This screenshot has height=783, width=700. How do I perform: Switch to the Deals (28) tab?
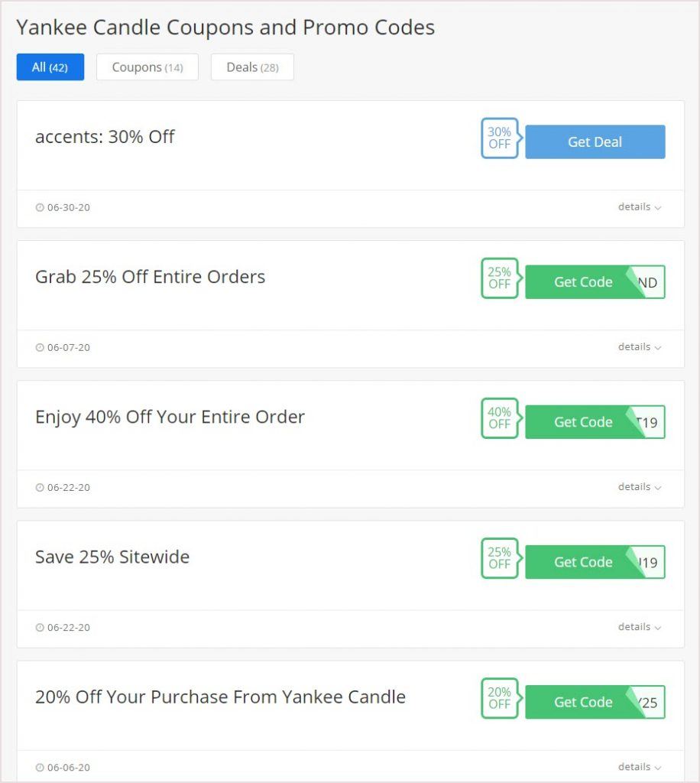252,67
